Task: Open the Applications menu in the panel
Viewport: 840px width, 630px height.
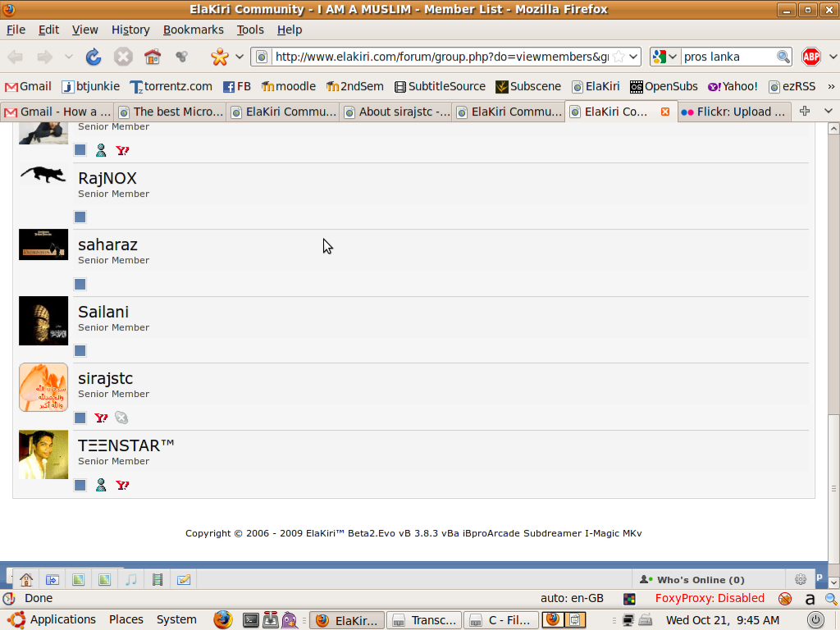Action: click(x=52, y=620)
